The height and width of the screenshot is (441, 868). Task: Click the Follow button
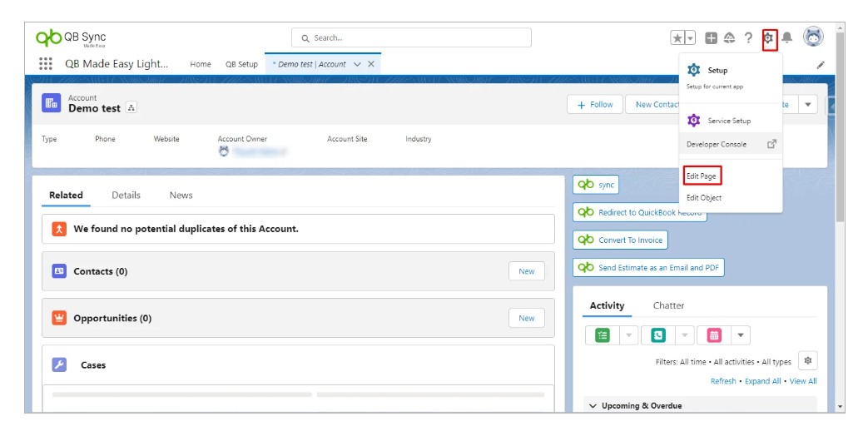pos(594,105)
